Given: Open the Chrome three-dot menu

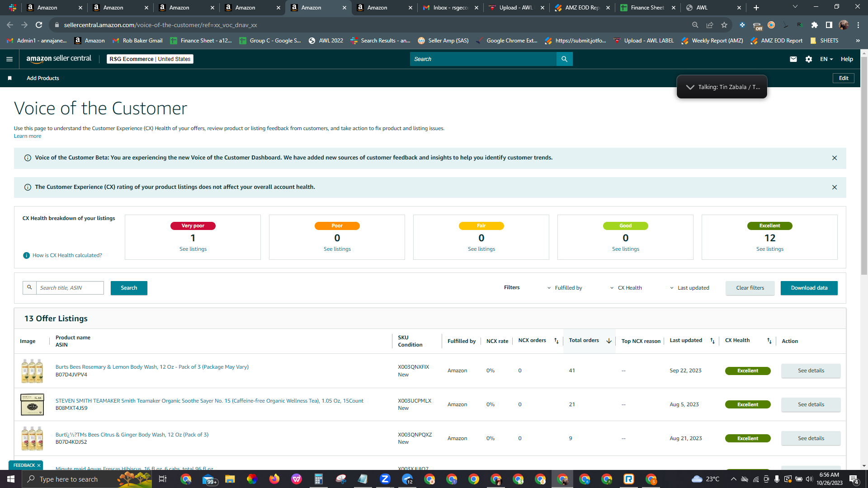Looking at the screenshot, I should 858,25.
